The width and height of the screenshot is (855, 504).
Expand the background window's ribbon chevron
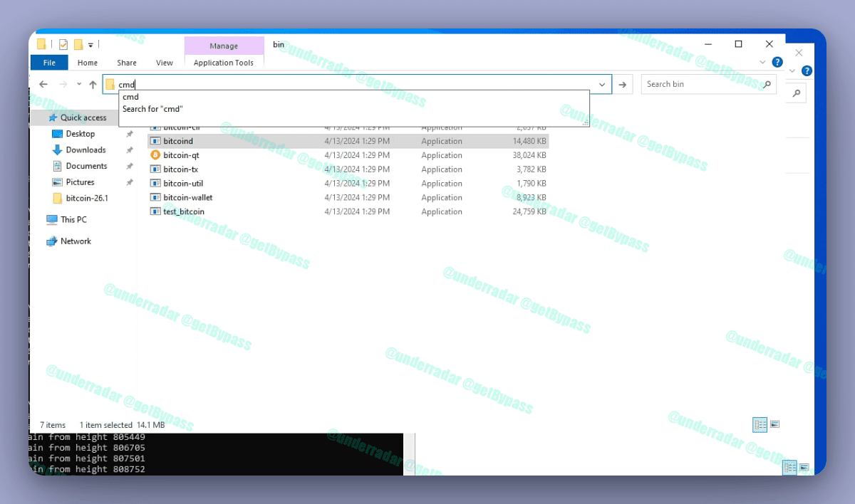coord(792,70)
